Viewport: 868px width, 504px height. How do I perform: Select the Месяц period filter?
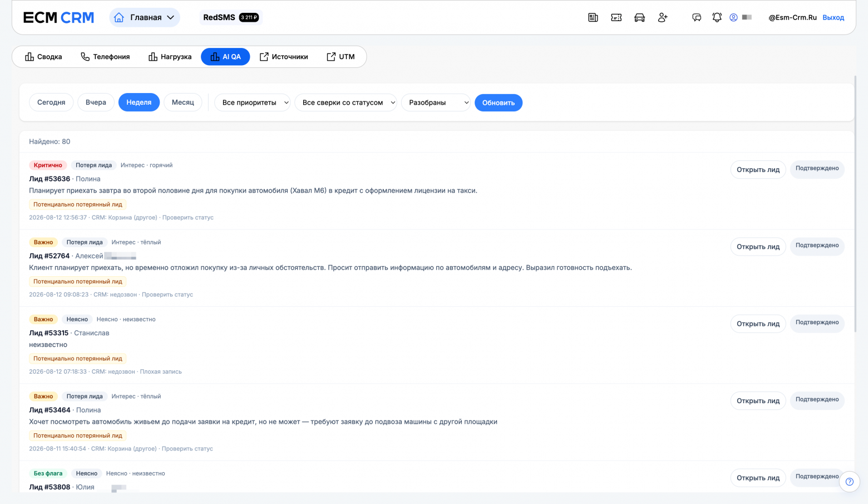pyautogui.click(x=183, y=102)
